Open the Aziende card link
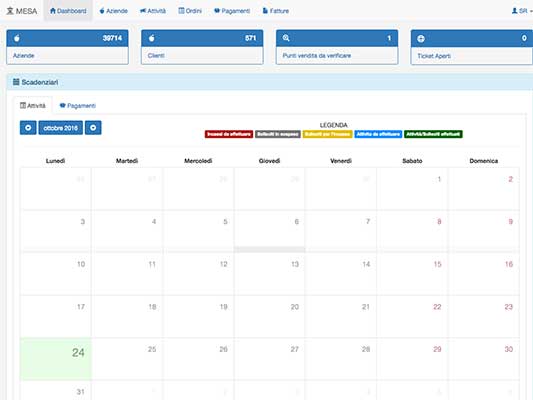This screenshot has height=400, width=533. click(x=23, y=55)
